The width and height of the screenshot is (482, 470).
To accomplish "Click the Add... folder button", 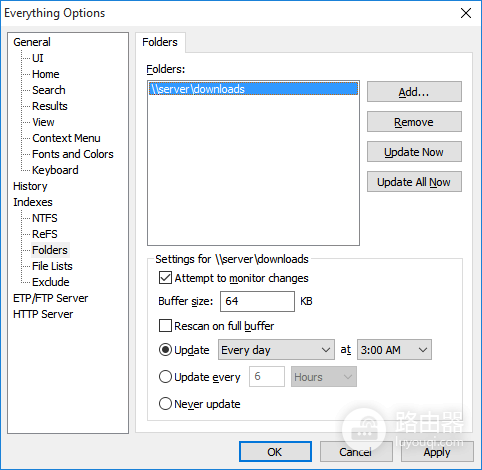I will point(414,92).
